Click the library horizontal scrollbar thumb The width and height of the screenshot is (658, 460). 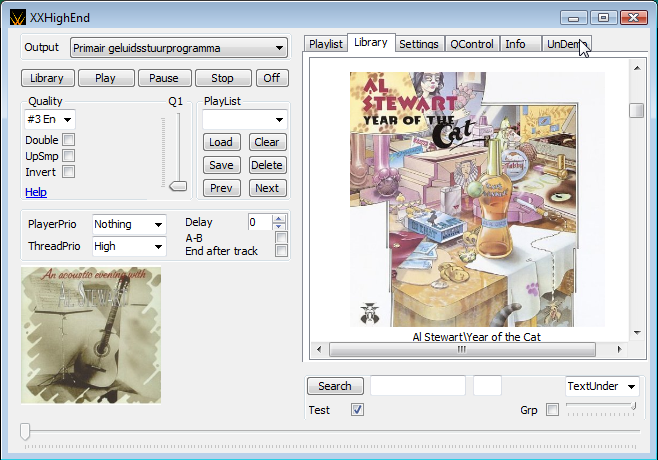(x=462, y=349)
